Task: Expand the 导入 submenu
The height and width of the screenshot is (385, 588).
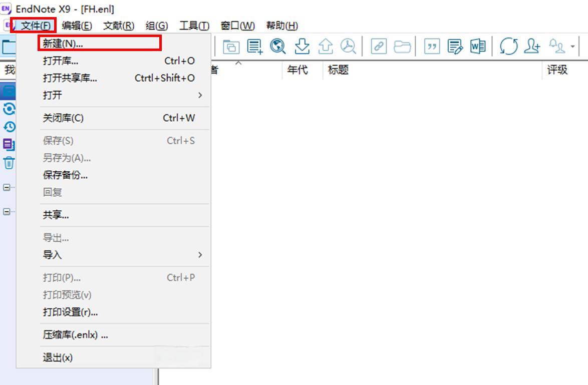Action: [114, 255]
